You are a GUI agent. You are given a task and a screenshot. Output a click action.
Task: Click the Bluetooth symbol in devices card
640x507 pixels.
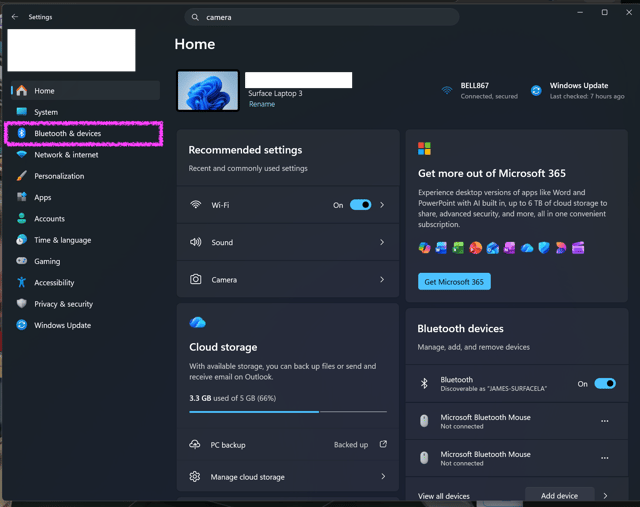[424, 383]
